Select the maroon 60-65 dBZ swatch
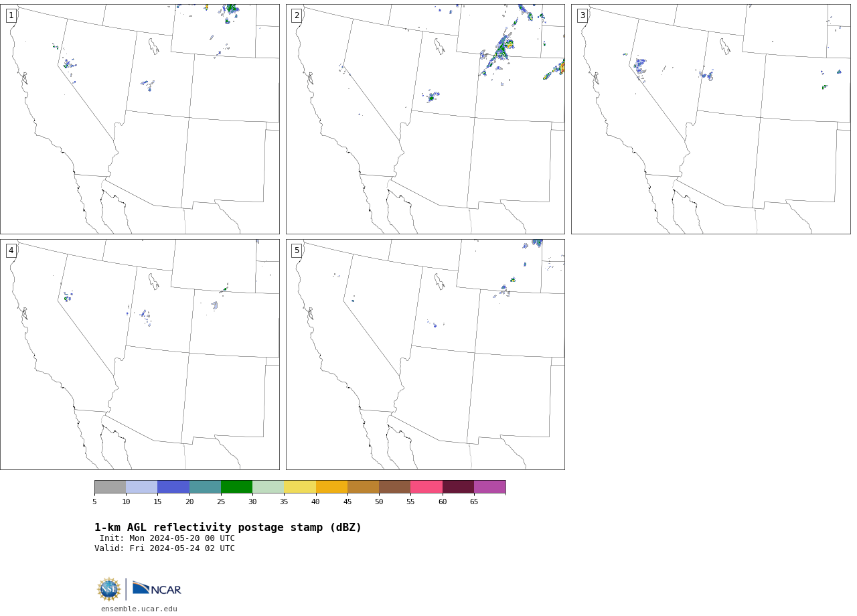Image resolution: width=857 pixels, height=616 pixels. (x=458, y=487)
